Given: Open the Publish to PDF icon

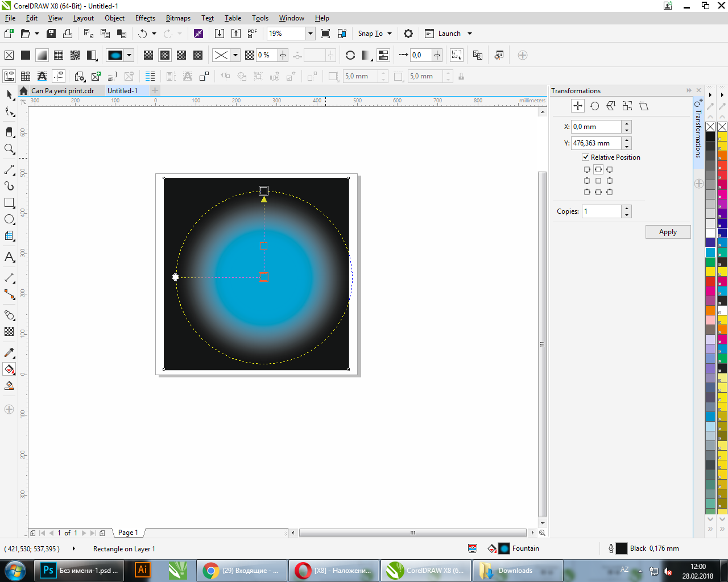Looking at the screenshot, I should pos(251,33).
